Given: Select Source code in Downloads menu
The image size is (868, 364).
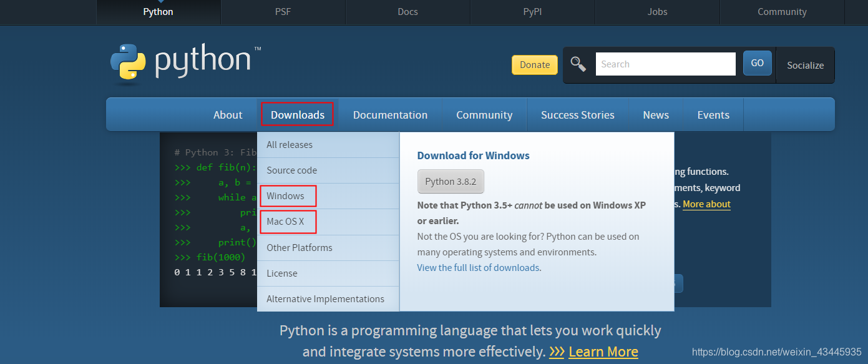Looking at the screenshot, I should [328, 170].
